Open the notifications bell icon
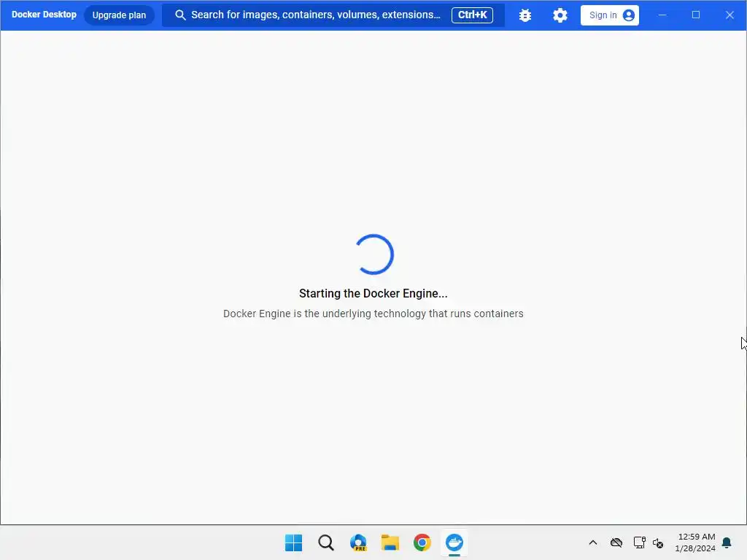Screen dimensions: 747x560 coord(727,542)
